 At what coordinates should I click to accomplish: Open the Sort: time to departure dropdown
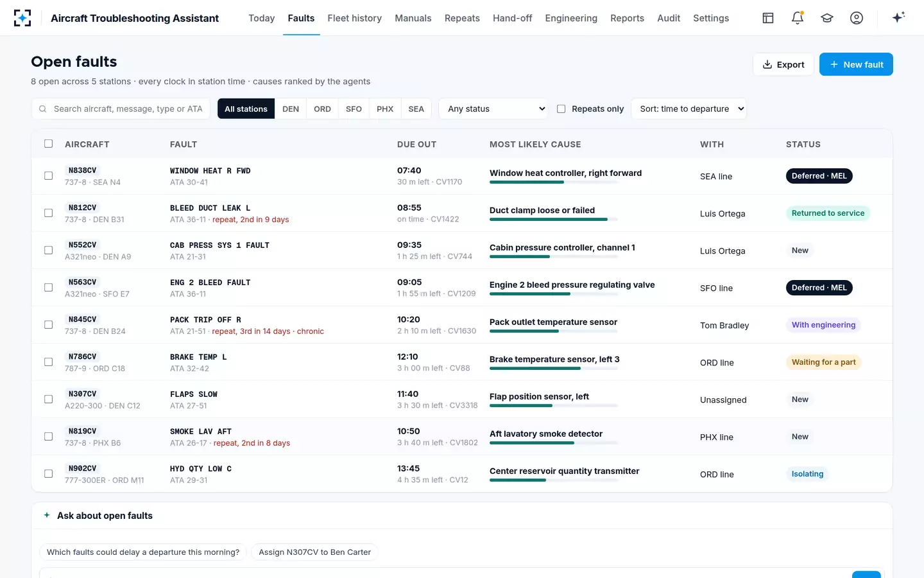689,109
